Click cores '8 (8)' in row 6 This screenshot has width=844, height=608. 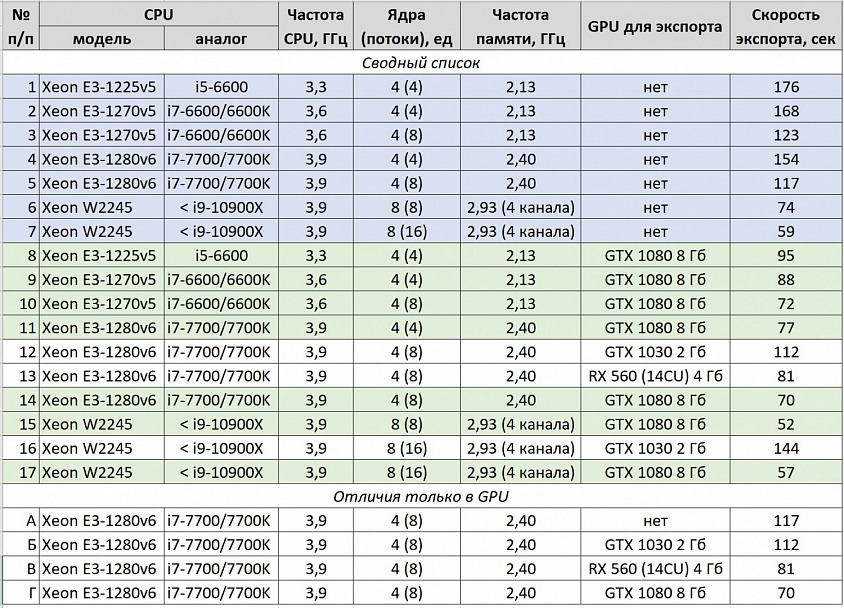point(407,208)
